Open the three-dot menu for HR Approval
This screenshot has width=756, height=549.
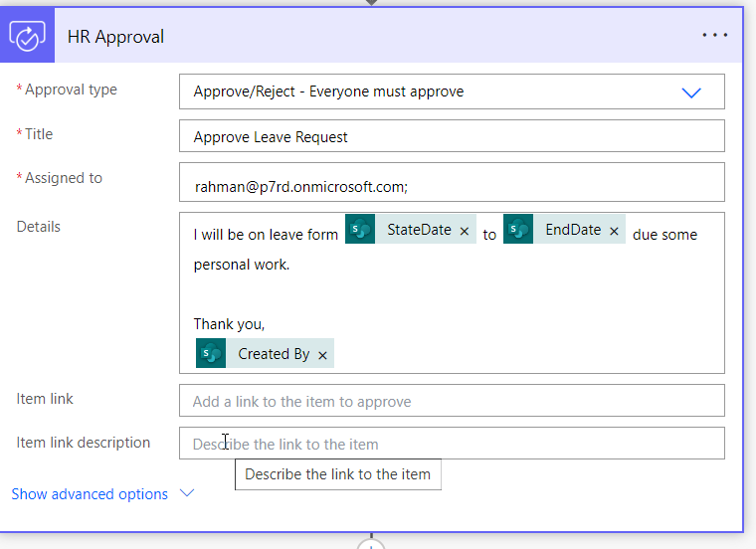(715, 35)
